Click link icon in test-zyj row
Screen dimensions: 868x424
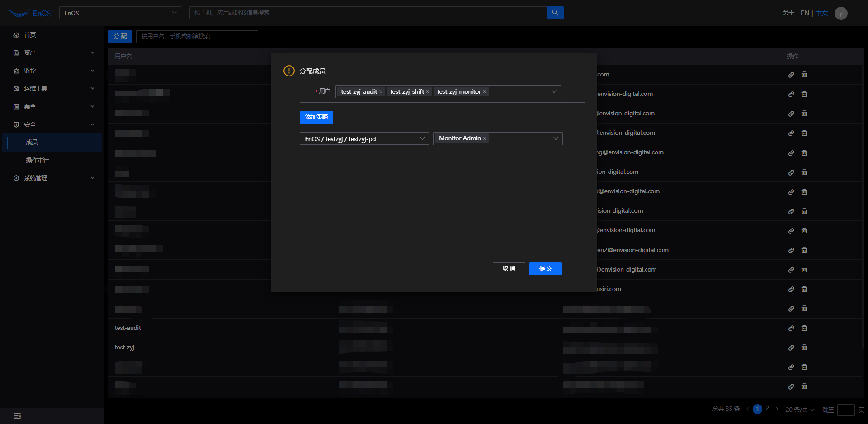click(x=791, y=348)
